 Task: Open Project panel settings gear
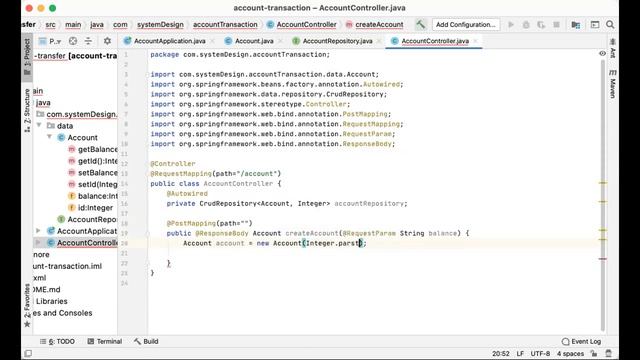pyautogui.click(x=107, y=41)
